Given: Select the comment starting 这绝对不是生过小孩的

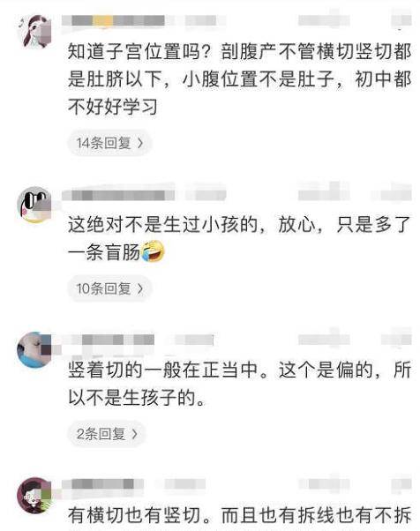Looking at the screenshot, I should coord(239,238).
